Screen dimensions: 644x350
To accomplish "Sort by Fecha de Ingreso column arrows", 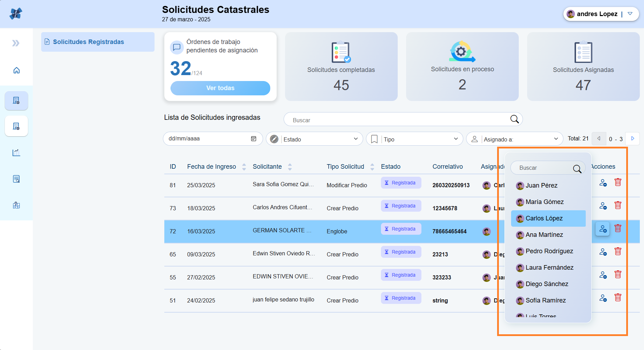I will click(244, 167).
